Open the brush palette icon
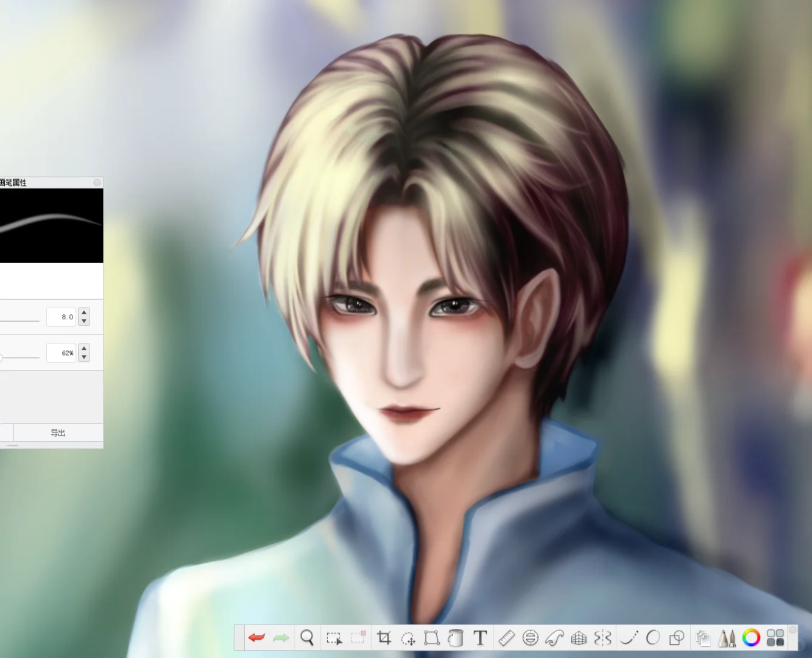This screenshot has height=658, width=812. [727, 638]
